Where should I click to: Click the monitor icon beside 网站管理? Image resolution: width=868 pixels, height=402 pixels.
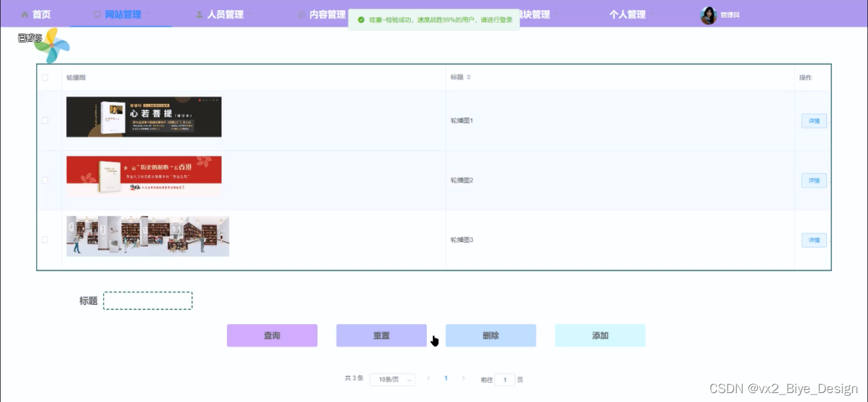click(x=97, y=14)
